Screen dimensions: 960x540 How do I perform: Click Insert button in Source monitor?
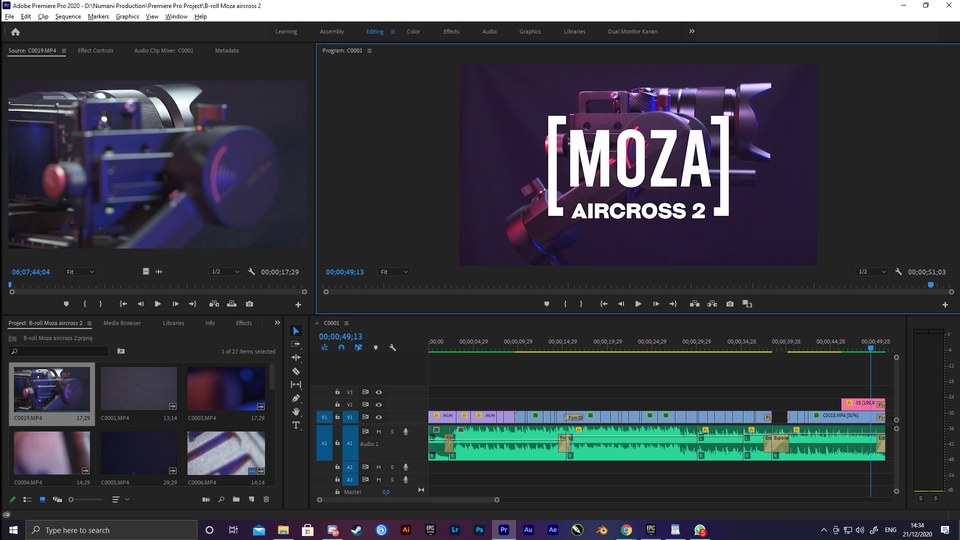tap(214, 304)
